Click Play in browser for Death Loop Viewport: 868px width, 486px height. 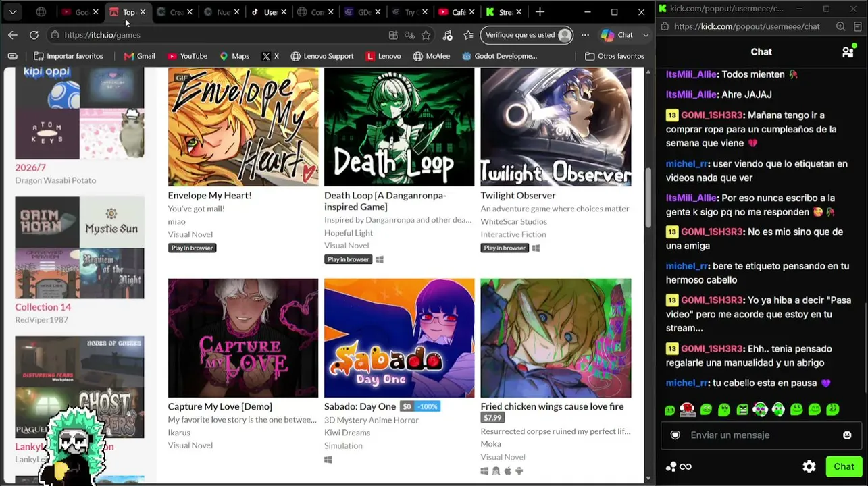click(349, 259)
